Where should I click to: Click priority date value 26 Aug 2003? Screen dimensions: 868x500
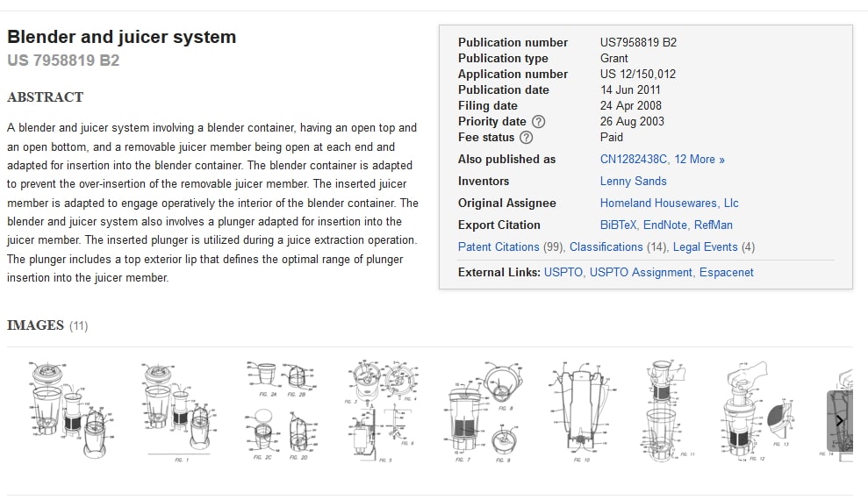pos(632,122)
